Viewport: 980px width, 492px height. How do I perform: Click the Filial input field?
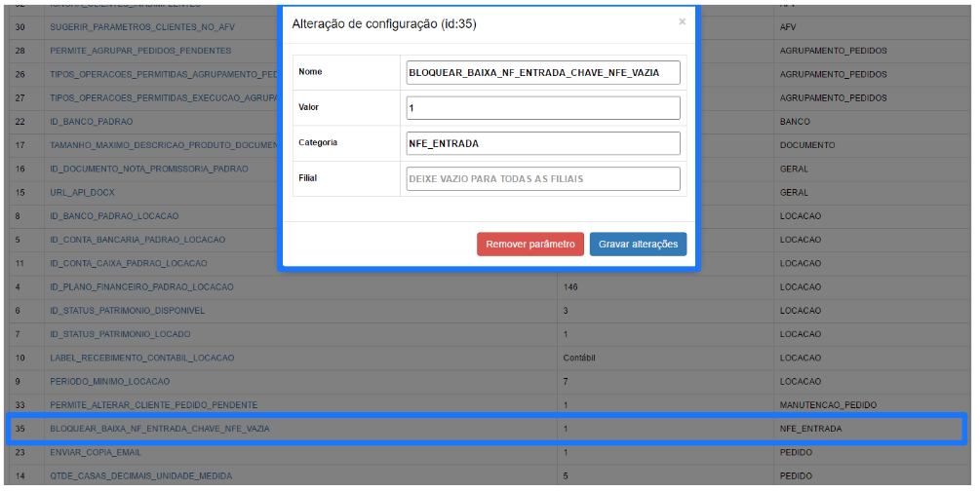[x=542, y=179]
